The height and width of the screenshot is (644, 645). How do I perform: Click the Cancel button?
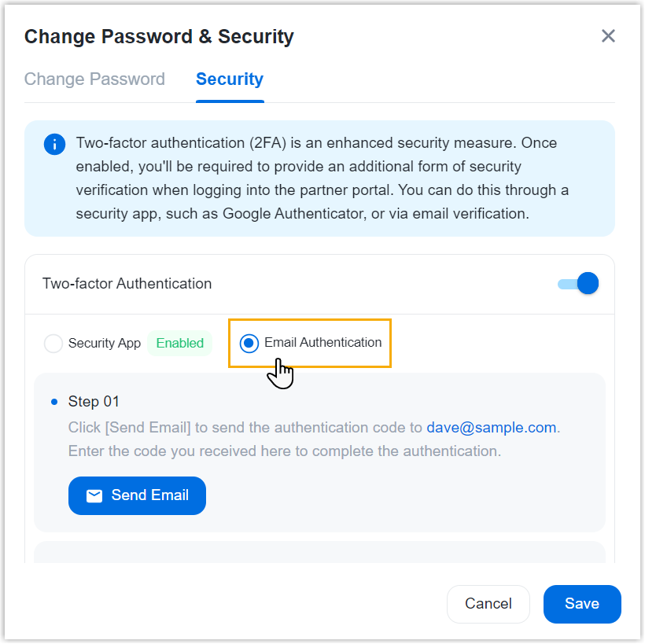pyautogui.click(x=488, y=604)
